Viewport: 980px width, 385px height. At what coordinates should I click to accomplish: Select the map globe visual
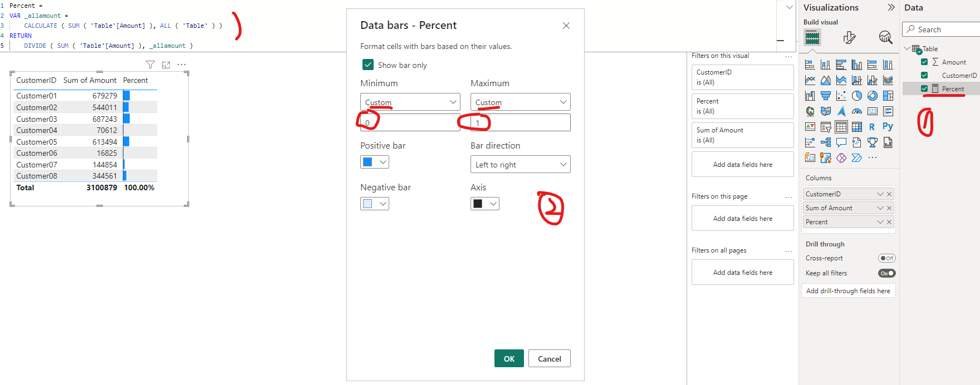click(810, 111)
